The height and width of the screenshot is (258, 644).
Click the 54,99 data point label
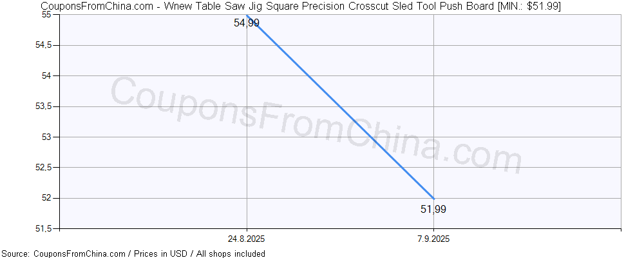[247, 23]
